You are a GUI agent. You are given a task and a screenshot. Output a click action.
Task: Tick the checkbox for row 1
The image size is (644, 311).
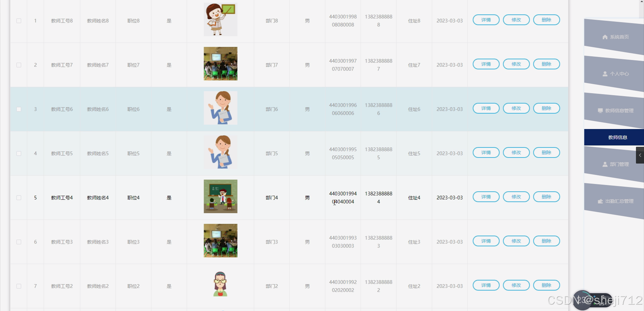[19, 21]
